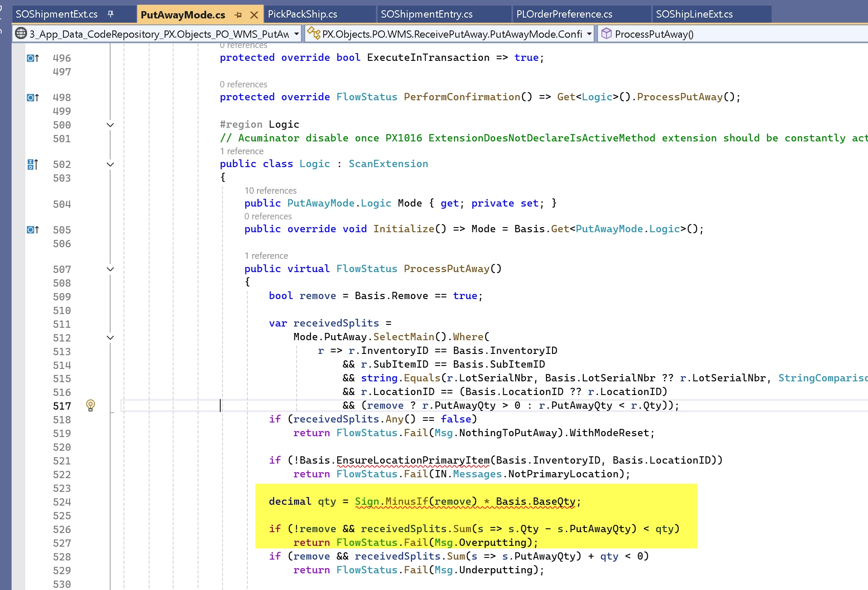
Task: Click the method cube icon beside ProcessPutAway()
Action: [x=606, y=33]
